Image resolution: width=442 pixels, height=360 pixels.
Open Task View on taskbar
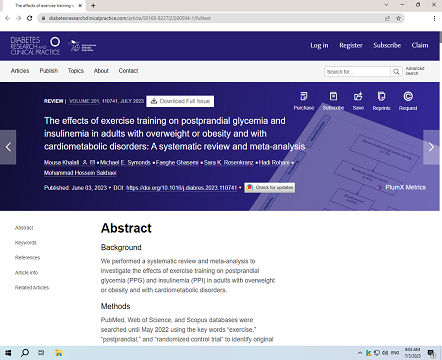point(41,353)
